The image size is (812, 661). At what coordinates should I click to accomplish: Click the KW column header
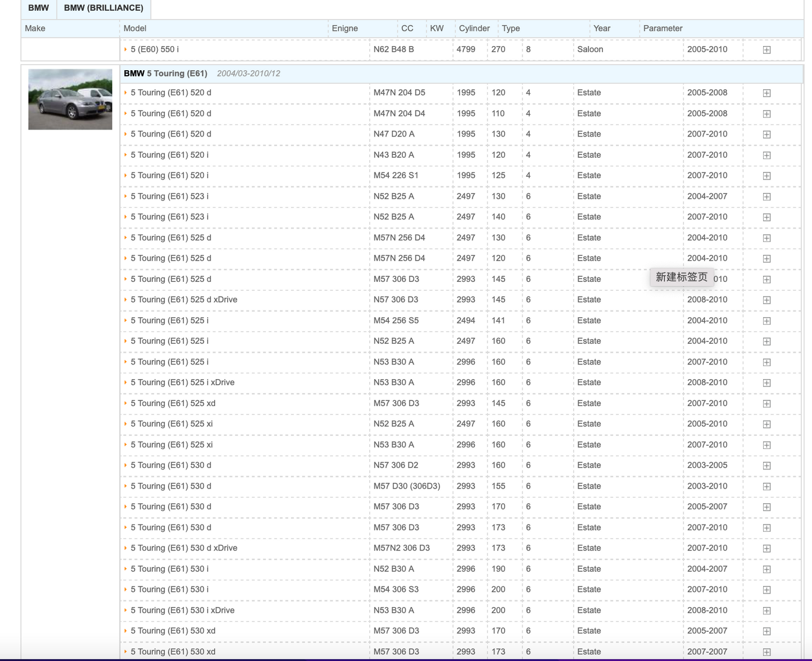(x=437, y=29)
